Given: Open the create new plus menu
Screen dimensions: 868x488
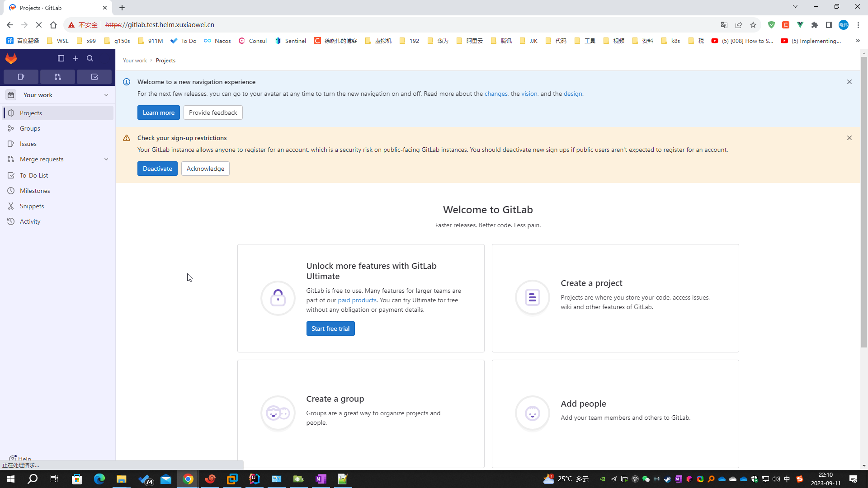Looking at the screenshot, I should point(75,58).
